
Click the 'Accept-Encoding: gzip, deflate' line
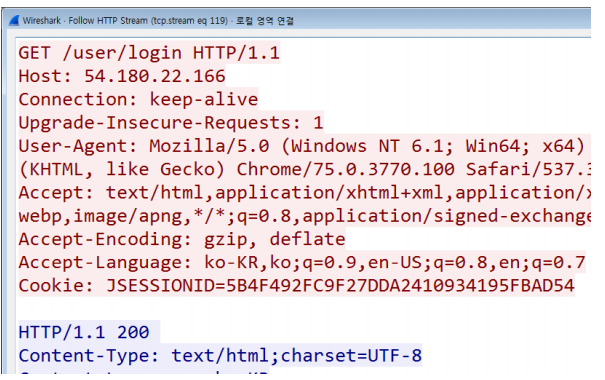[182, 239]
